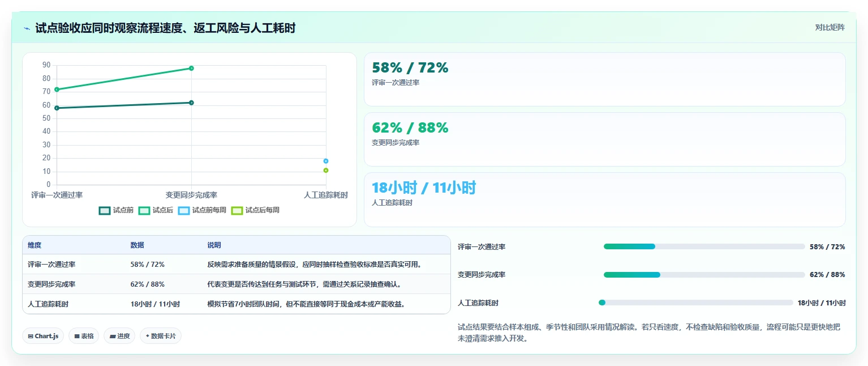Screen dimensions: 868x366
Task: Click the 评审一次通过率 progress bar
Action: tap(704, 246)
